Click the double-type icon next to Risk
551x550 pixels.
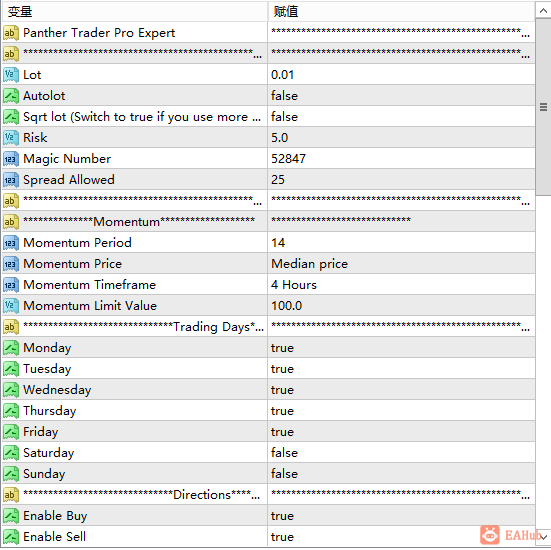pos(11,138)
